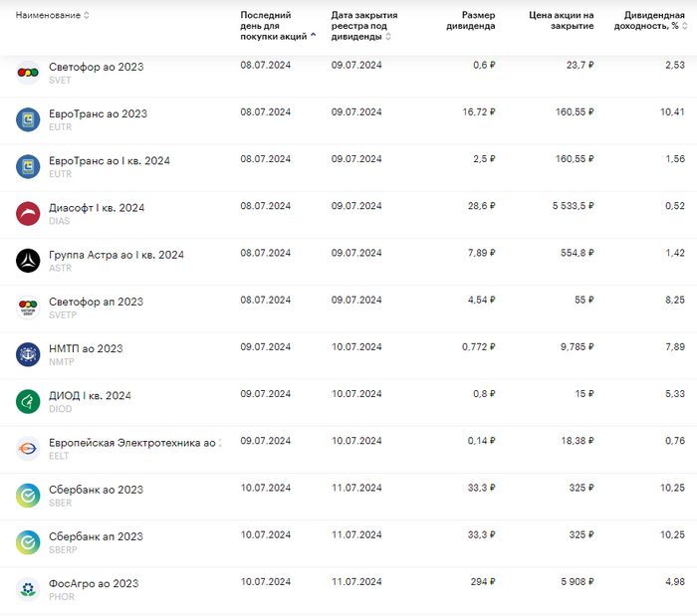Image resolution: width=697 pixels, height=616 pixels.
Task: Open Европейская Электротехника ао link
Action: [x=135, y=443]
